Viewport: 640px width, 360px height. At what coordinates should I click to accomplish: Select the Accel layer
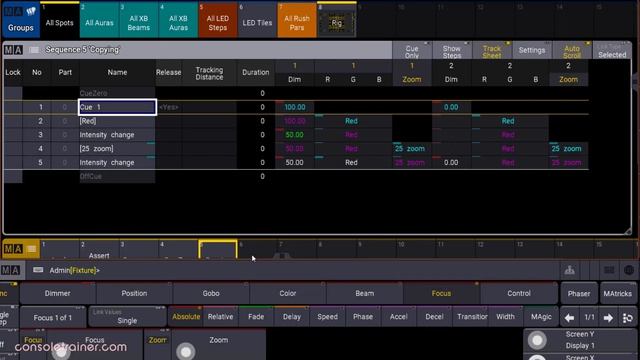(399, 317)
